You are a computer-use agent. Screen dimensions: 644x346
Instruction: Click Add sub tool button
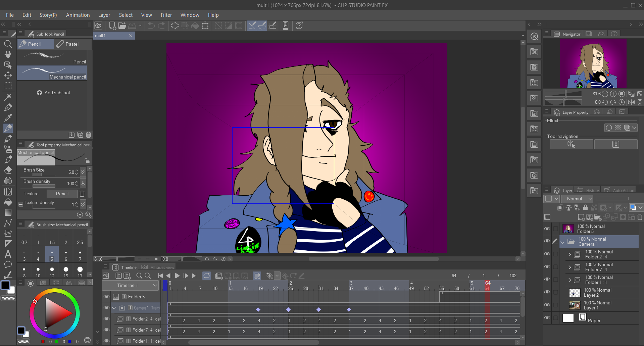click(54, 93)
